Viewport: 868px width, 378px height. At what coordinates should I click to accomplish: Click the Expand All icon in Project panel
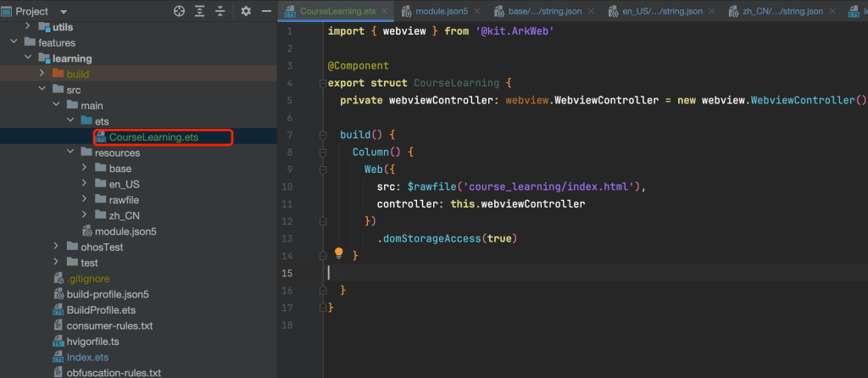[200, 11]
